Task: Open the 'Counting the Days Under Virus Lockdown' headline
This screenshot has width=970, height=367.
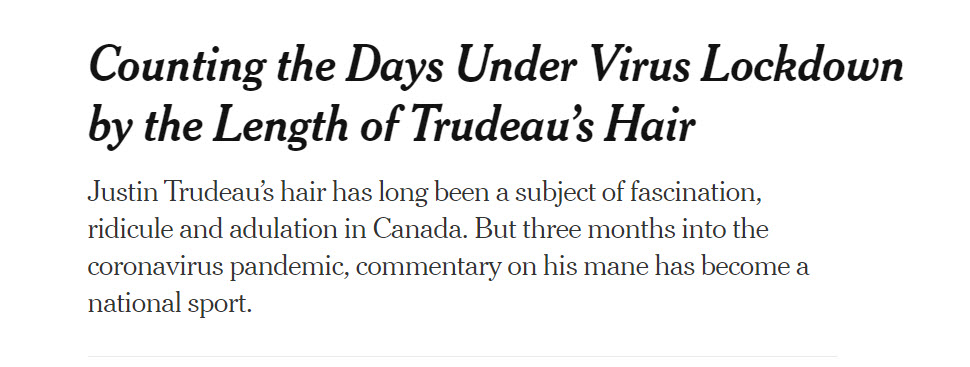Action: (496, 95)
